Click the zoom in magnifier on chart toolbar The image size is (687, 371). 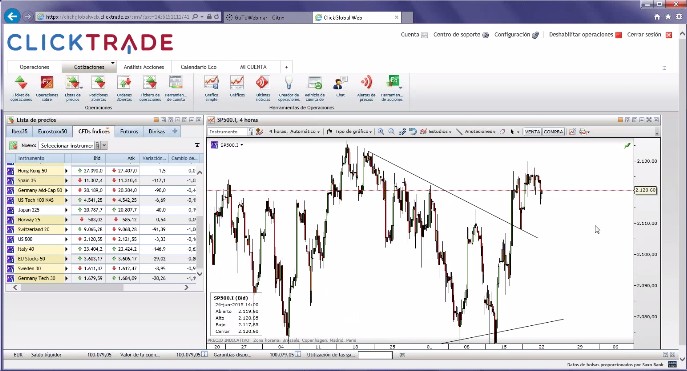click(x=381, y=131)
